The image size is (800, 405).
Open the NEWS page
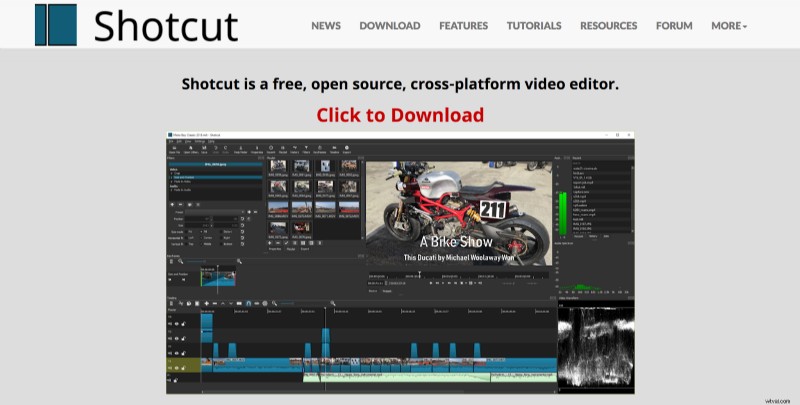tap(326, 26)
